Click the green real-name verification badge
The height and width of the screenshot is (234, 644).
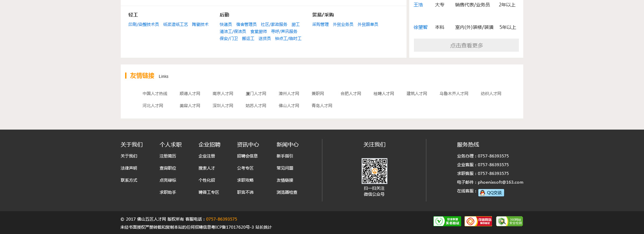[447, 221]
